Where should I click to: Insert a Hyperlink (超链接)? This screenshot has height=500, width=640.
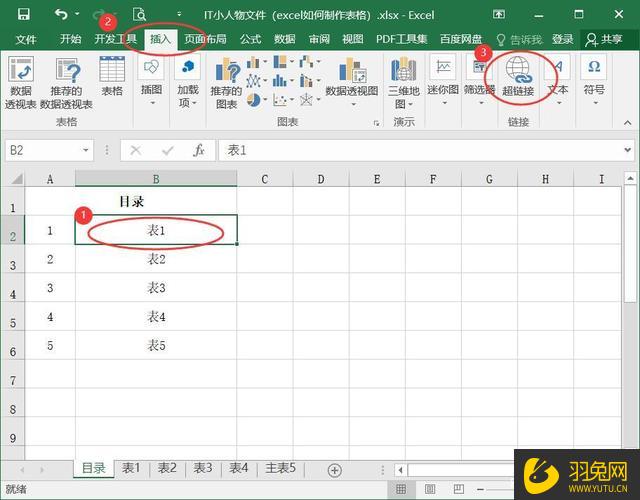tap(518, 77)
